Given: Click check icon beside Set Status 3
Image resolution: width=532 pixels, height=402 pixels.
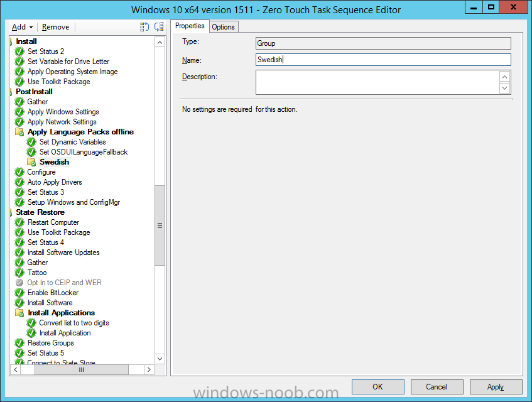Looking at the screenshot, I should coord(19,192).
